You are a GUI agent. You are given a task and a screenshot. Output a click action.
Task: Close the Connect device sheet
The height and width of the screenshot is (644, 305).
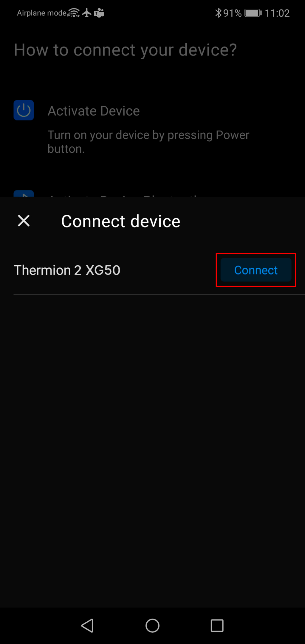click(24, 221)
